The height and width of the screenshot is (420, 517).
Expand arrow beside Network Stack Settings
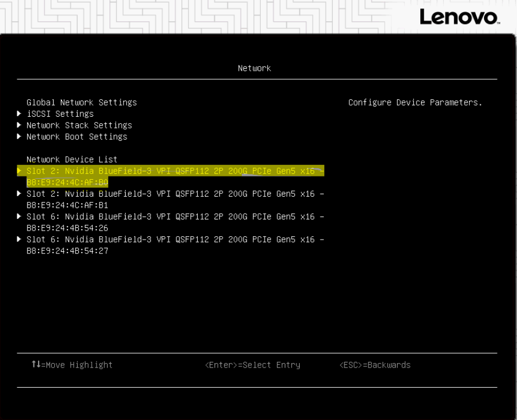coord(19,125)
